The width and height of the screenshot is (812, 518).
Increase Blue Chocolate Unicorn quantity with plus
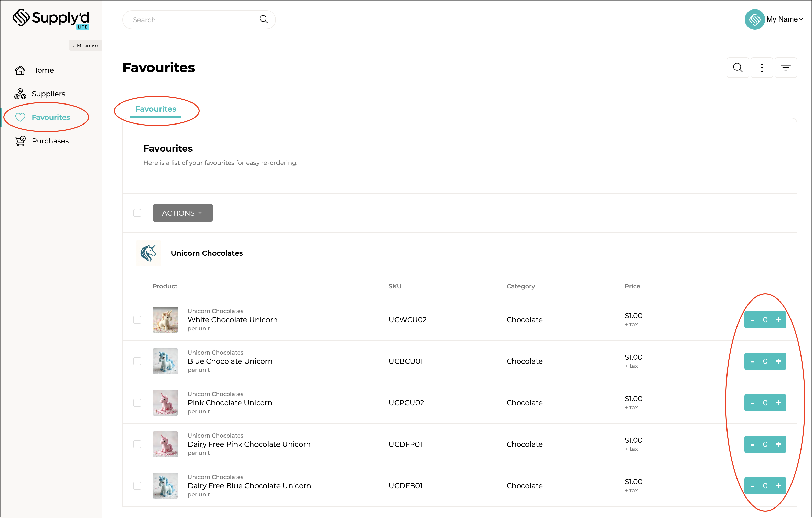tap(778, 361)
